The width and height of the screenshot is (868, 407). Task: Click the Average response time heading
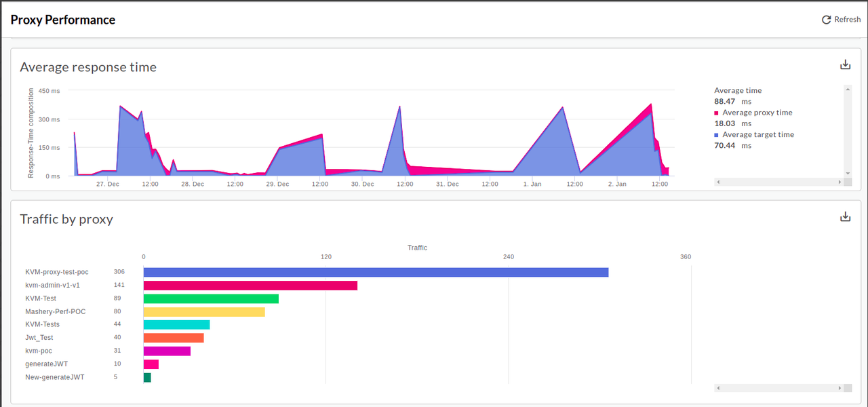[88, 67]
